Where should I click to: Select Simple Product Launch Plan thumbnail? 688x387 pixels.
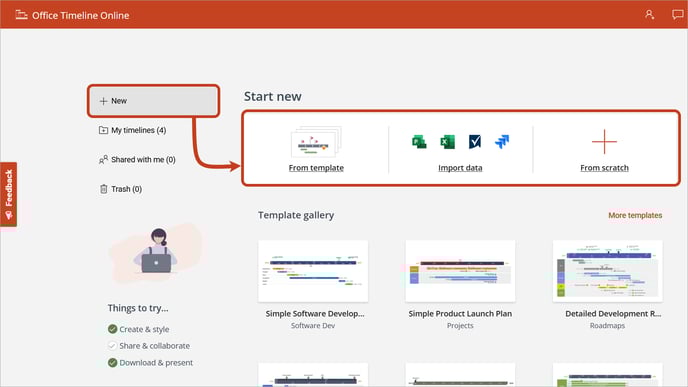(x=460, y=271)
